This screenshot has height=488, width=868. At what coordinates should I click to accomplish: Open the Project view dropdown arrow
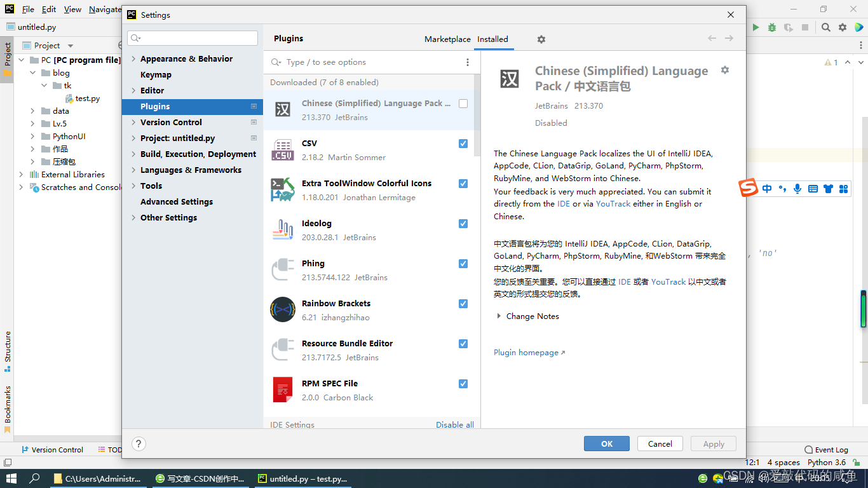(x=71, y=46)
